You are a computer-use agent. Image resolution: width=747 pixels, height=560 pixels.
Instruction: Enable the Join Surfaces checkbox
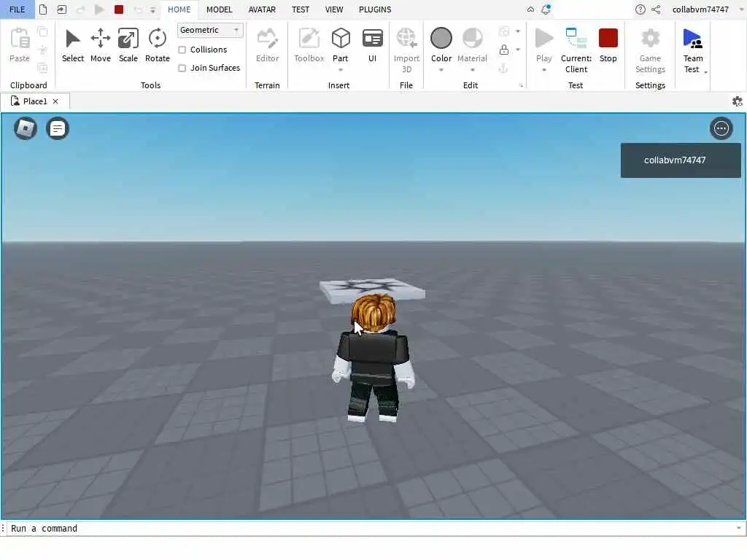click(182, 68)
